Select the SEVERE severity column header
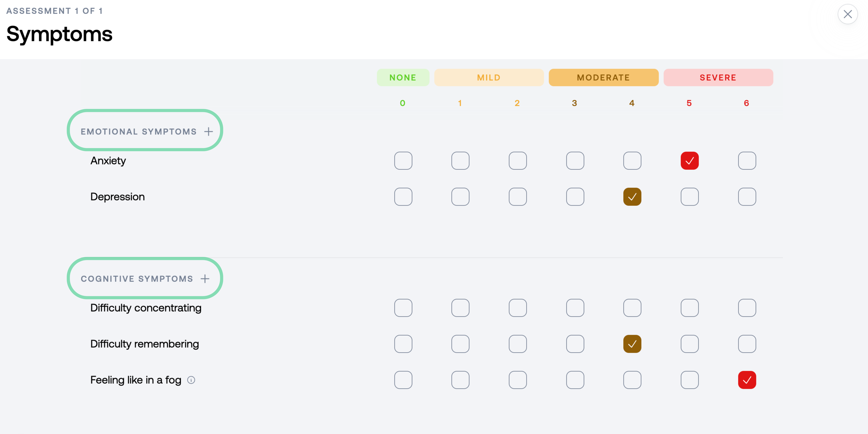The height and width of the screenshot is (434, 868). click(718, 77)
